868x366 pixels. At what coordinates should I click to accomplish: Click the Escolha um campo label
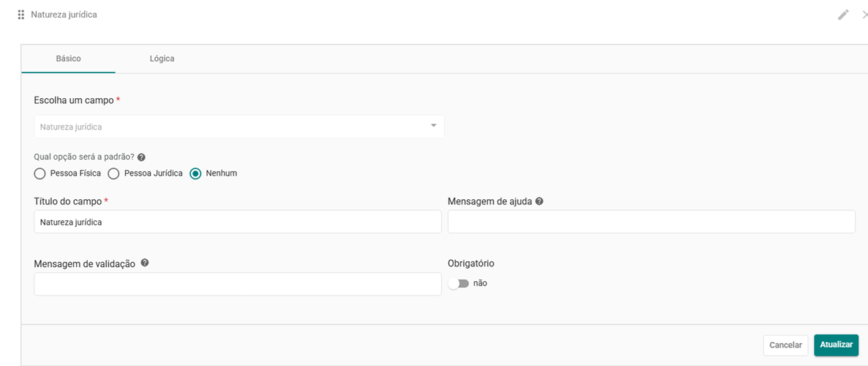click(x=74, y=100)
